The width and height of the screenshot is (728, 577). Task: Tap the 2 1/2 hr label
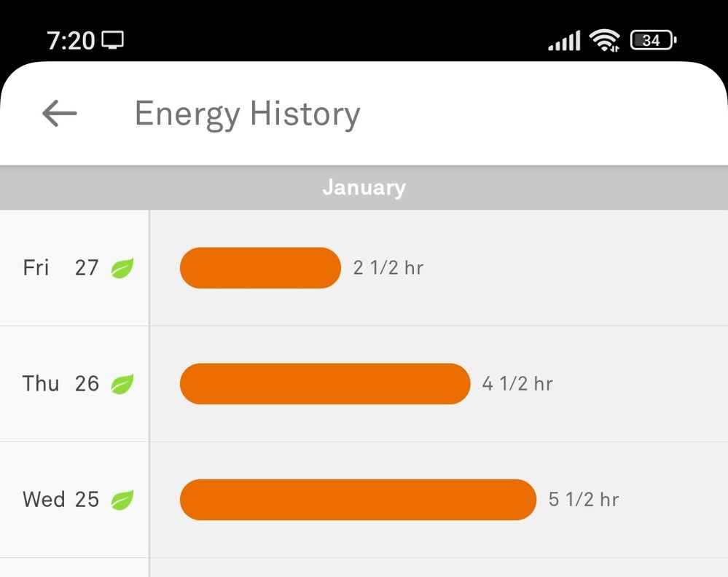(x=388, y=268)
